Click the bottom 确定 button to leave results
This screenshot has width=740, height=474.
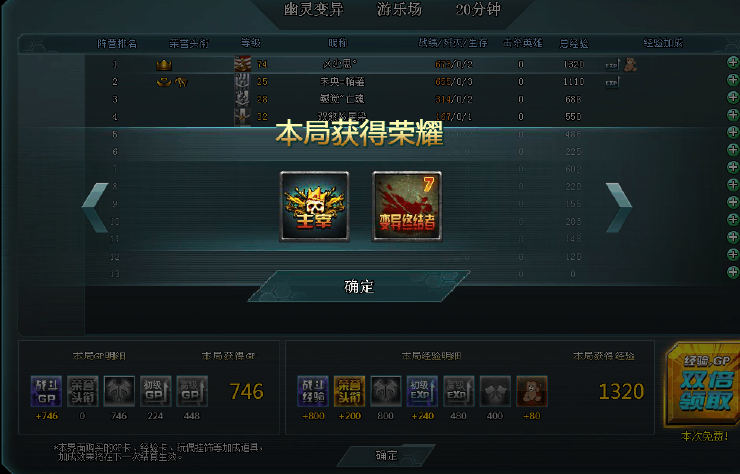click(386, 455)
